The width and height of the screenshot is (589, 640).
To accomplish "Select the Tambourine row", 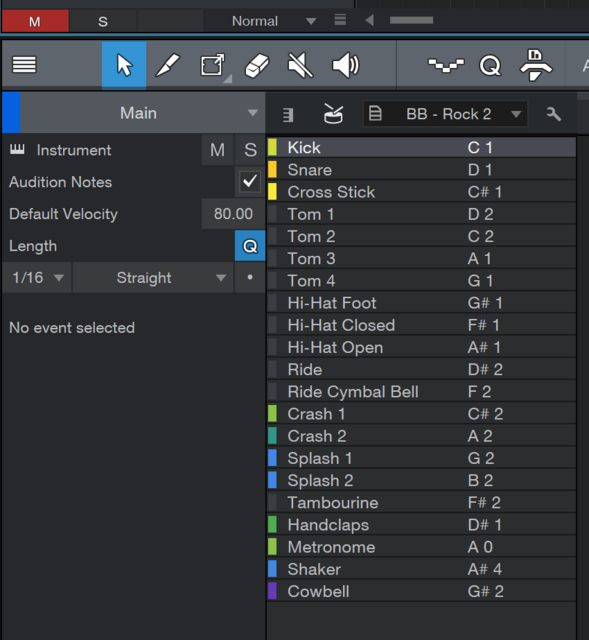I will 421,502.
